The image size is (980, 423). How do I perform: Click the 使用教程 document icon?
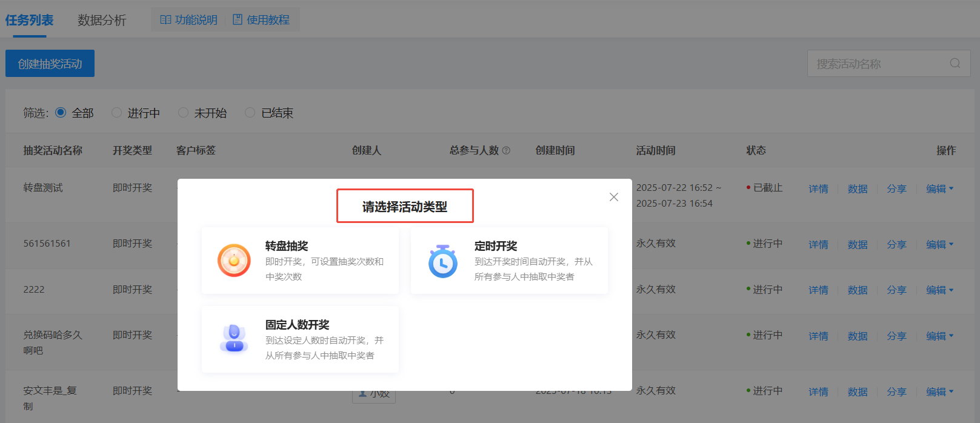(238, 19)
